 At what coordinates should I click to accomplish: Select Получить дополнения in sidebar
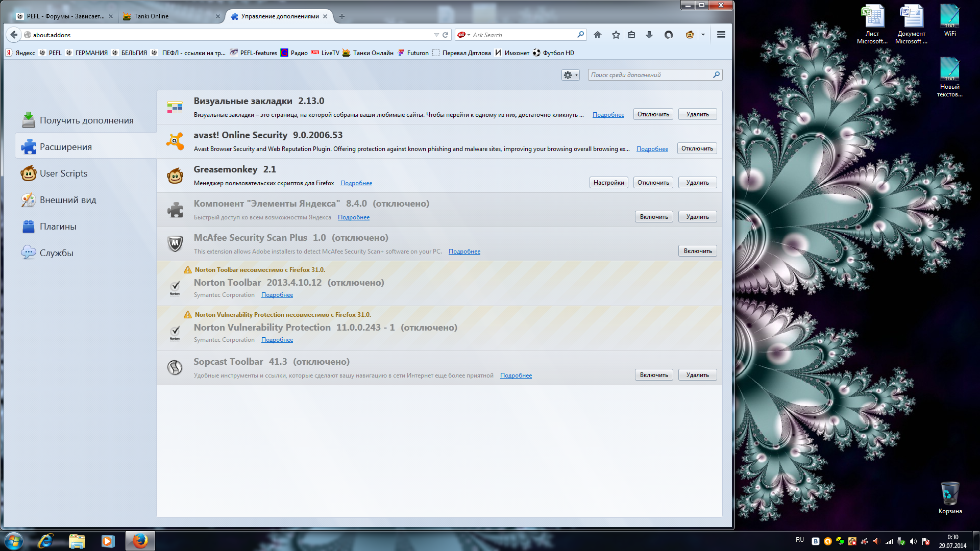click(86, 120)
